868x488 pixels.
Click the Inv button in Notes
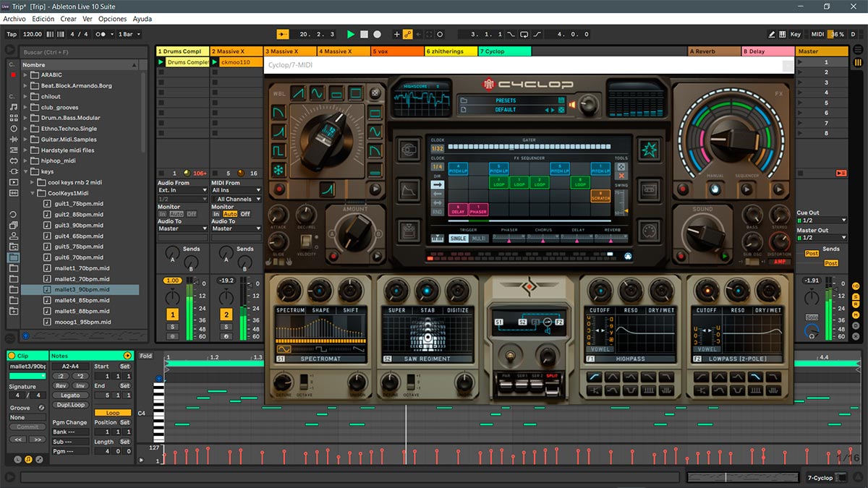80,386
